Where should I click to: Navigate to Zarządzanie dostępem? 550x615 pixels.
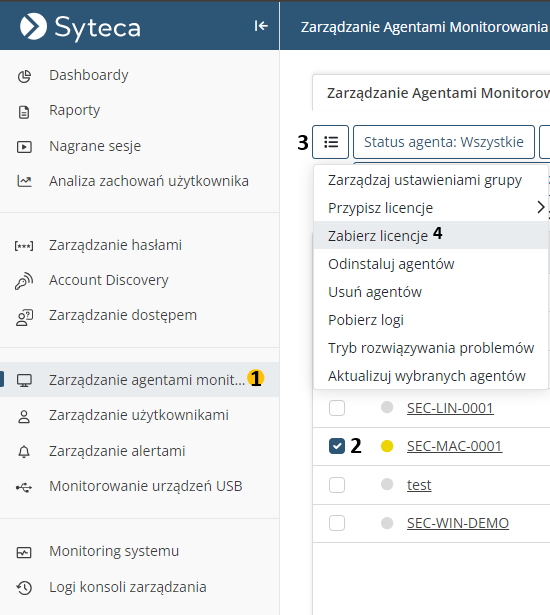pos(123,315)
